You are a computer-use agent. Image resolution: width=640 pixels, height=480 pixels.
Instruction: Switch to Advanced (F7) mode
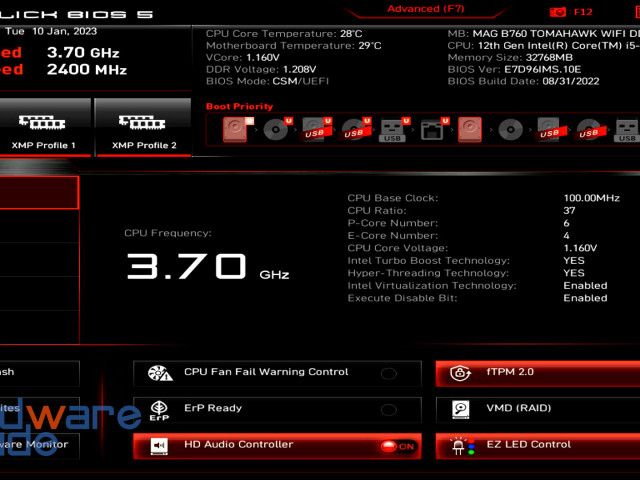425,9
